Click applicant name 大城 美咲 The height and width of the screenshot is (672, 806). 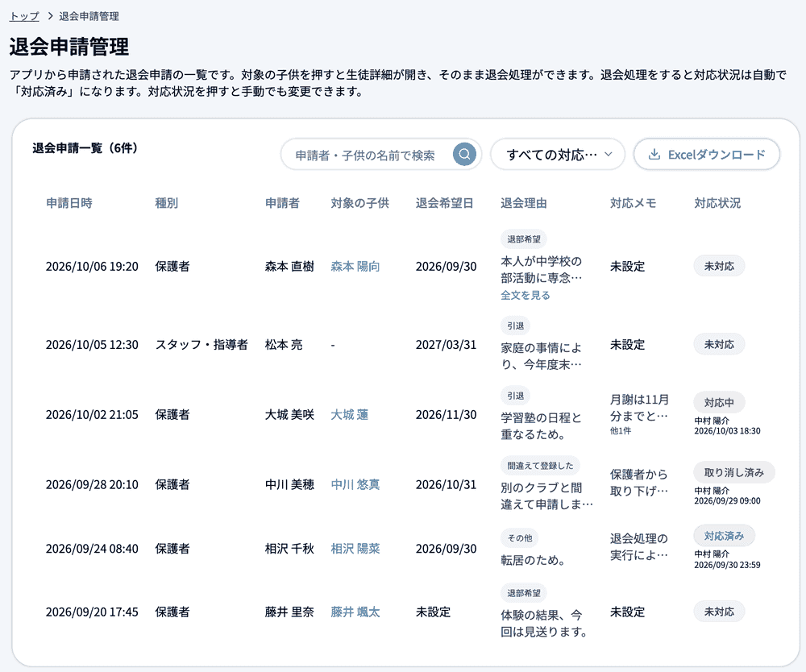(289, 415)
